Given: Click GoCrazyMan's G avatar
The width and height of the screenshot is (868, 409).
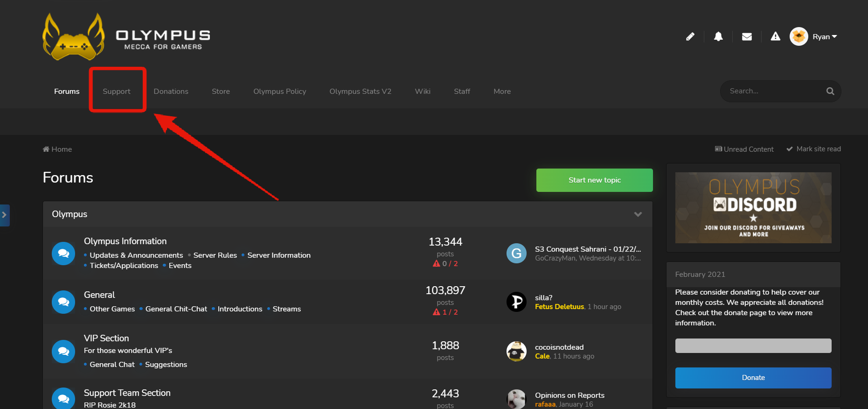Looking at the screenshot, I should [516, 254].
